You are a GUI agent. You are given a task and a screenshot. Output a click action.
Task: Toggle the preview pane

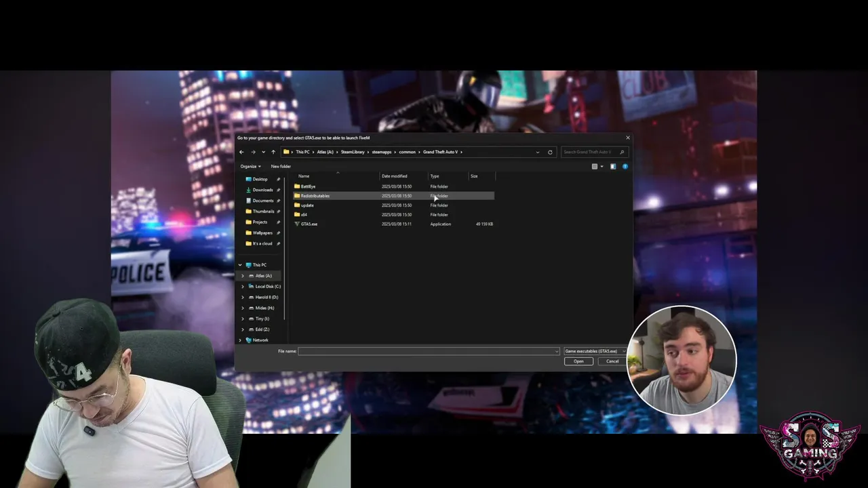613,166
